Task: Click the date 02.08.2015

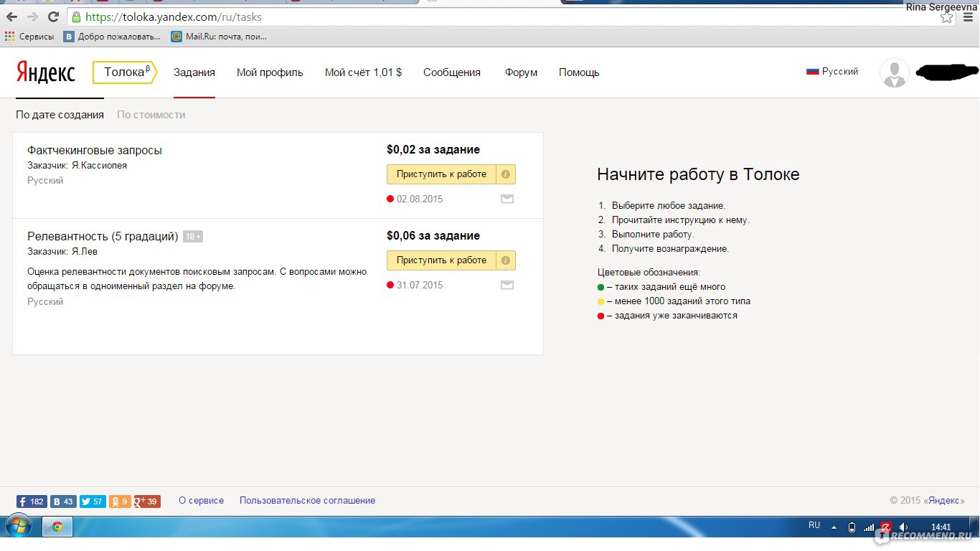Action: 420,199
